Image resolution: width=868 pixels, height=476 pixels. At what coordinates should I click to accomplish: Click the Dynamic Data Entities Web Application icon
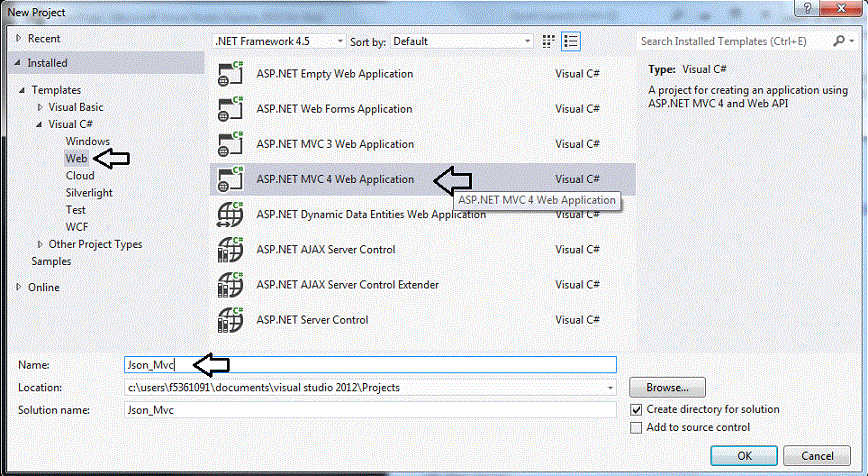pyautogui.click(x=230, y=214)
